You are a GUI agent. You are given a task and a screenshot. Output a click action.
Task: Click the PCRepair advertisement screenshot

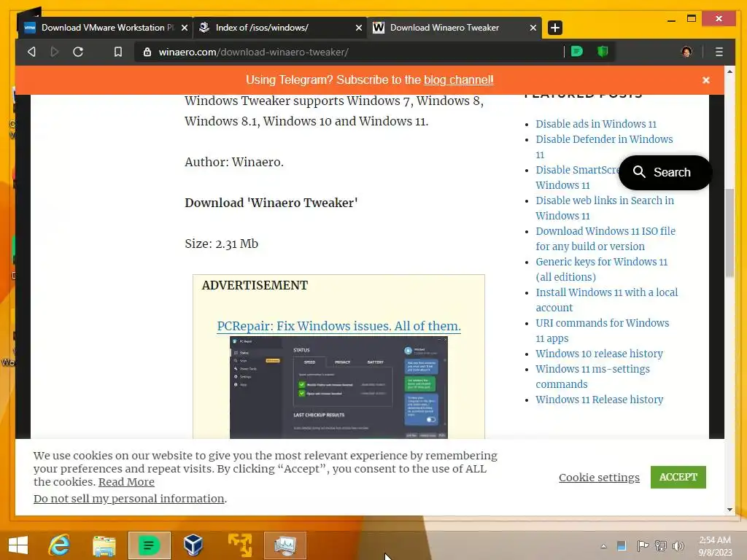338,388
